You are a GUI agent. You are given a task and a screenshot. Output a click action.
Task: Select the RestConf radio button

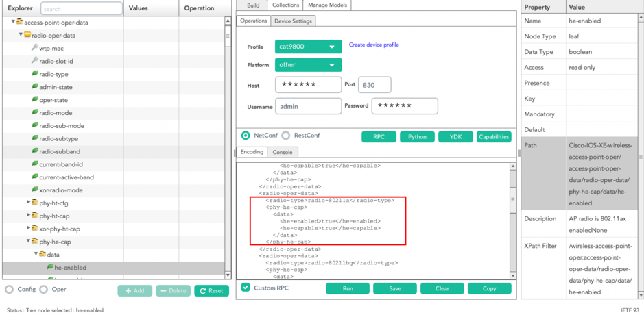coord(286,136)
